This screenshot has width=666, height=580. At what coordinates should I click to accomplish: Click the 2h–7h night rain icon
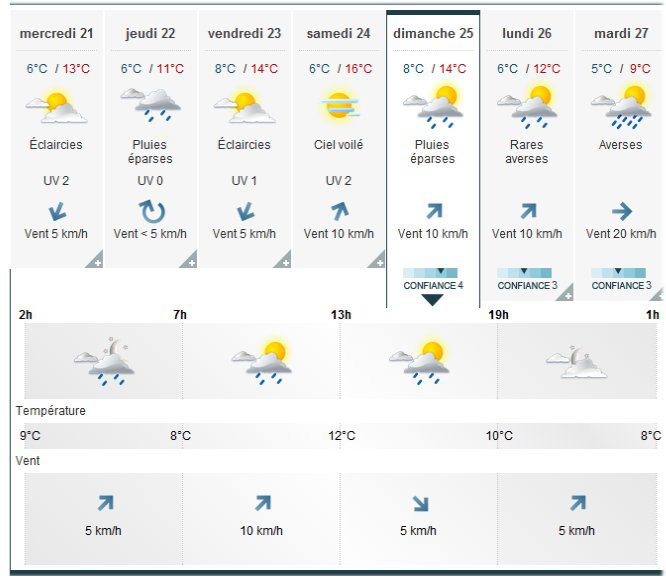(x=104, y=361)
